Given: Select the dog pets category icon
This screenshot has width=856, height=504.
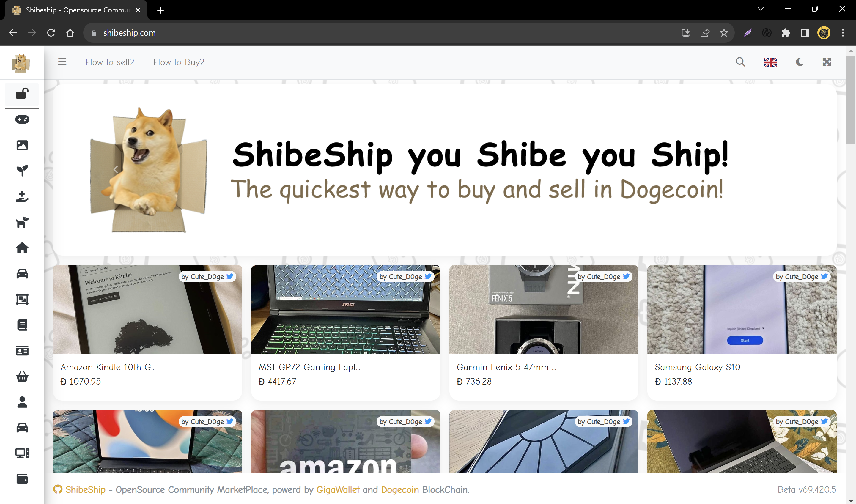Looking at the screenshot, I should (x=22, y=222).
